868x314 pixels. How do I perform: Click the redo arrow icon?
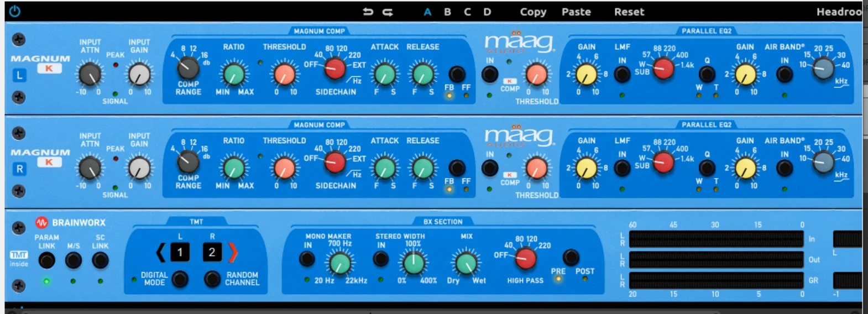pos(388,12)
